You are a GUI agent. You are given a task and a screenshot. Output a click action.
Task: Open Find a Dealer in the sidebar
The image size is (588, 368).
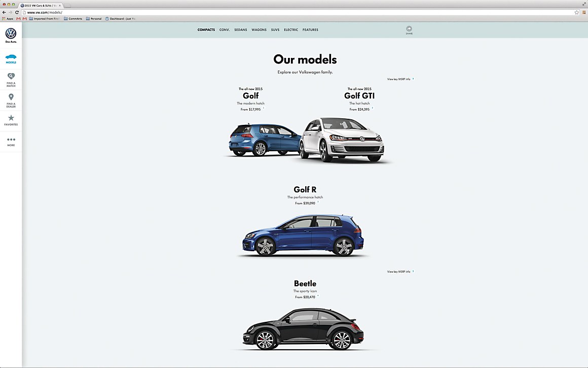(x=11, y=101)
